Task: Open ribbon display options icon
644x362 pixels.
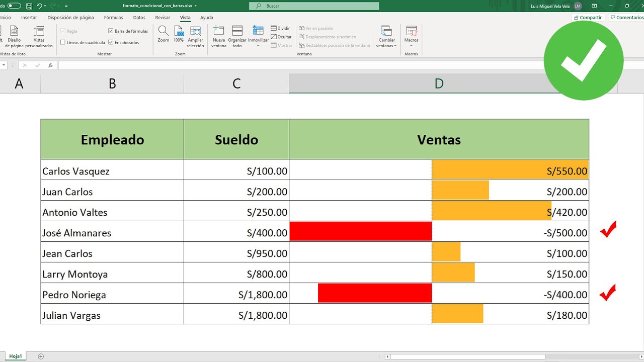Action: 595,6
